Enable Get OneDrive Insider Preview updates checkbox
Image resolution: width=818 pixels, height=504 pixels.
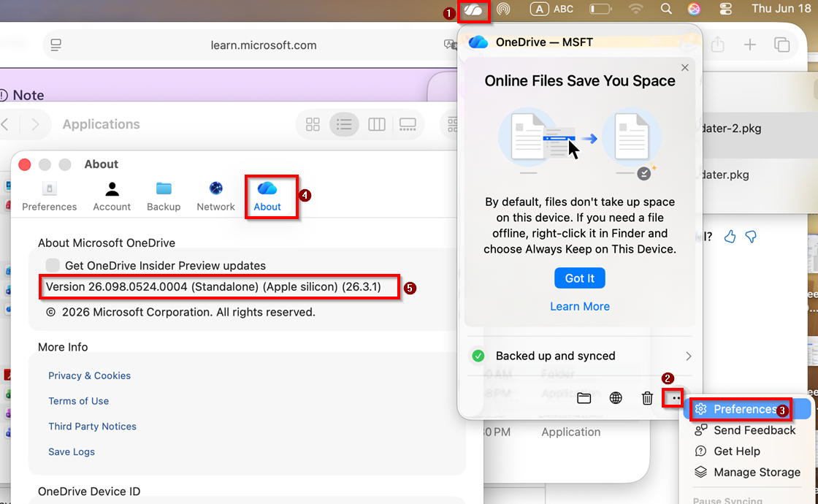tap(53, 265)
